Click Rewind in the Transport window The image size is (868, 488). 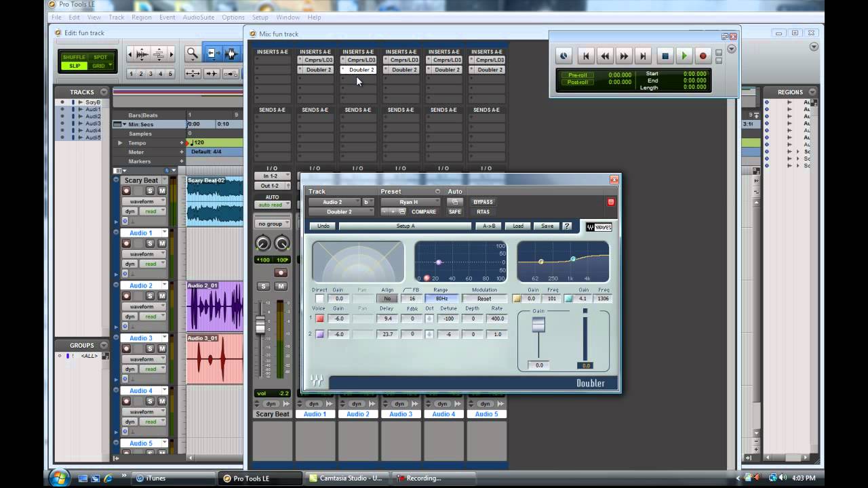(605, 56)
